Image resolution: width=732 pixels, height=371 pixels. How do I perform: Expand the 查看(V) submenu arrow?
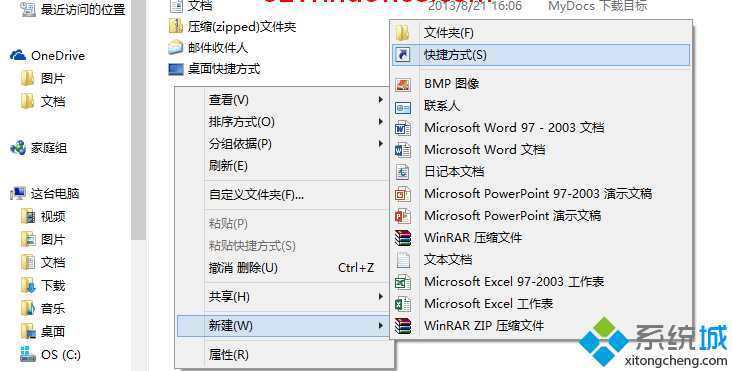tap(380, 99)
